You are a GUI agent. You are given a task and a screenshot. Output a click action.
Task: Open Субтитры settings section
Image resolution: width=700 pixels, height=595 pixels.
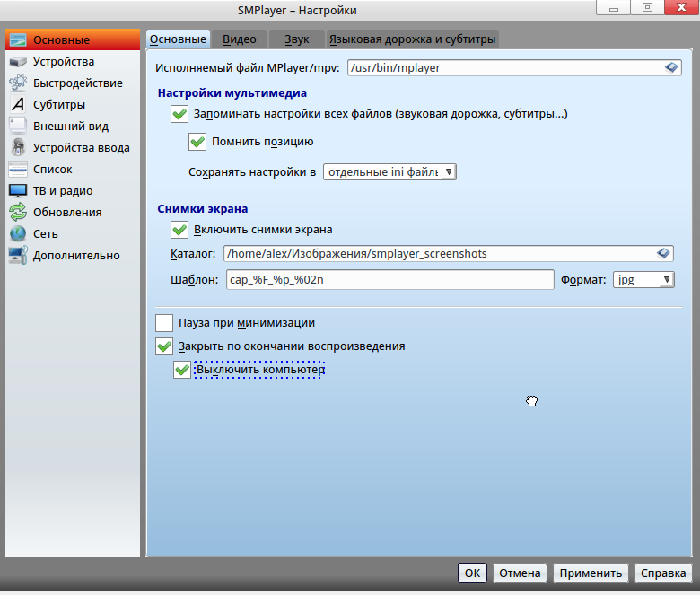pos(73,104)
